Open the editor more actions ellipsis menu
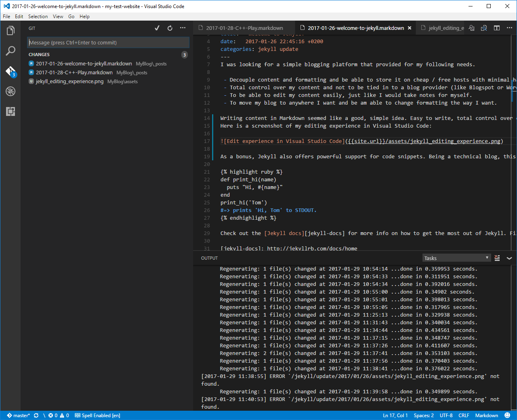517x420 pixels. pos(509,28)
